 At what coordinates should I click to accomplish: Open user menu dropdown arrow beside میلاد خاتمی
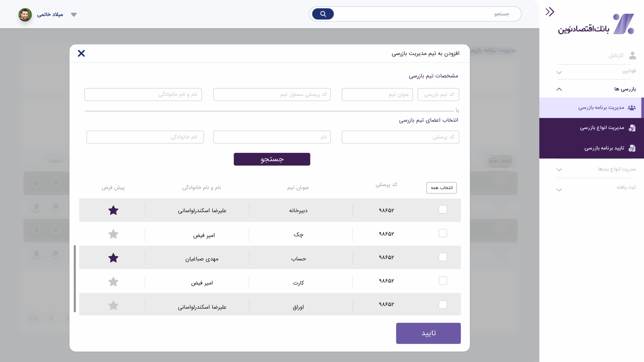(x=74, y=15)
